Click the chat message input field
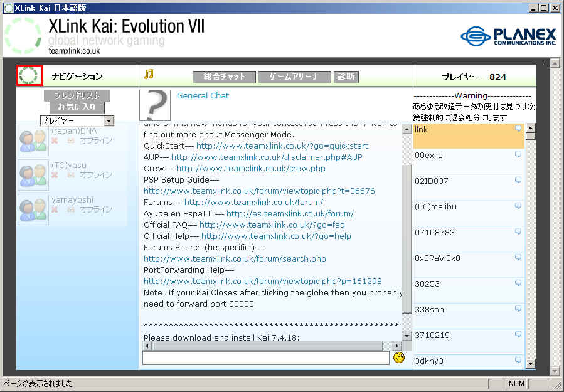 coord(266,358)
